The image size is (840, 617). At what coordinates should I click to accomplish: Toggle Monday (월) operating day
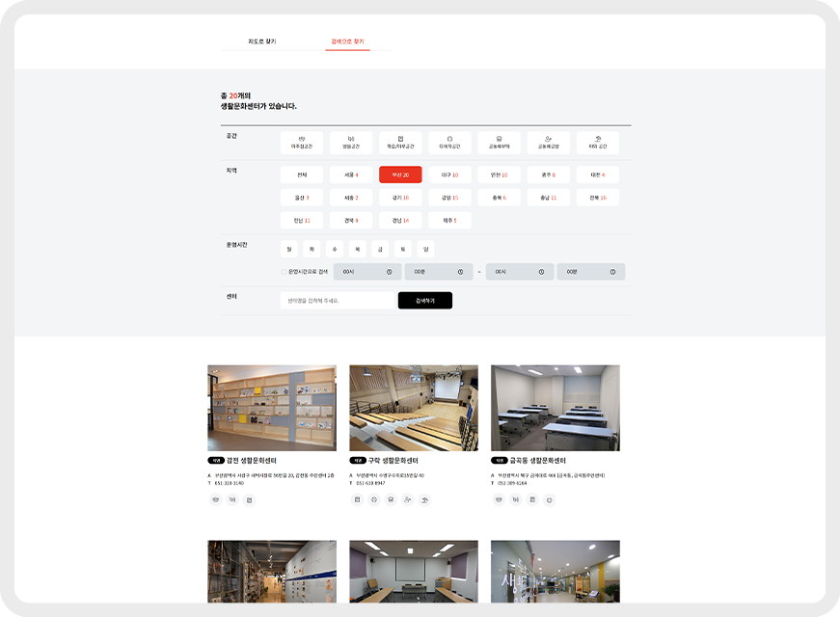288,249
